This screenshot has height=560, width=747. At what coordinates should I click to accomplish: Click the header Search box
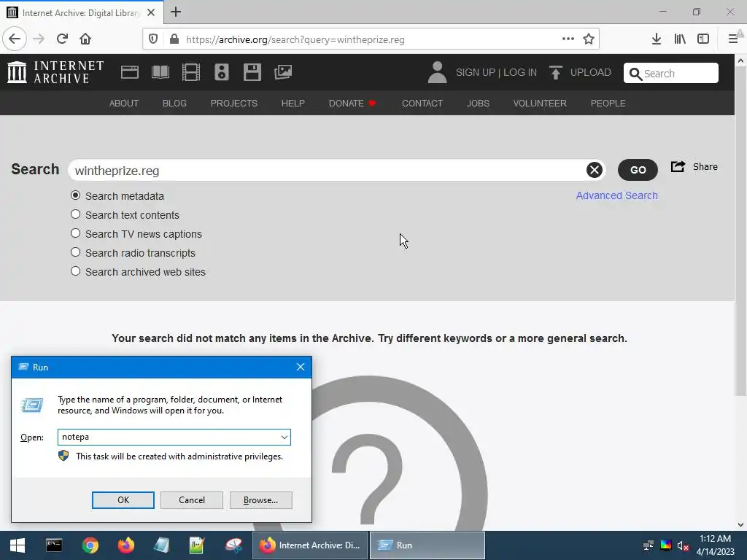pos(671,73)
